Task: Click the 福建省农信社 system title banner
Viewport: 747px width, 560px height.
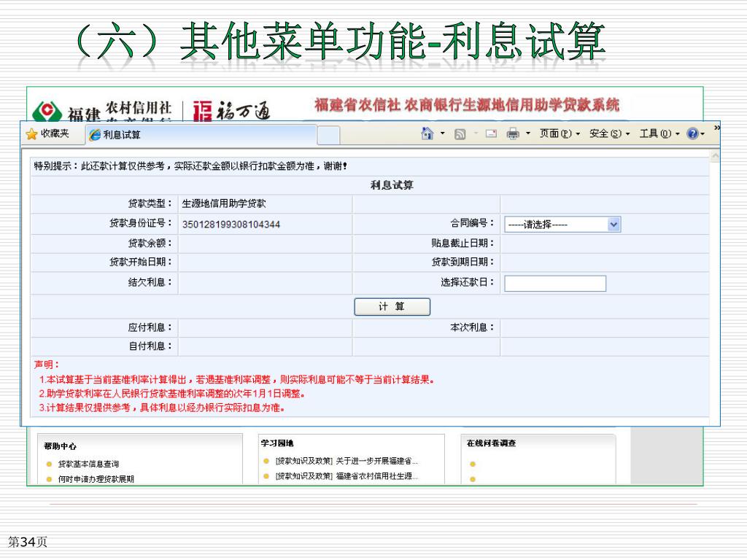Action: click(x=467, y=105)
